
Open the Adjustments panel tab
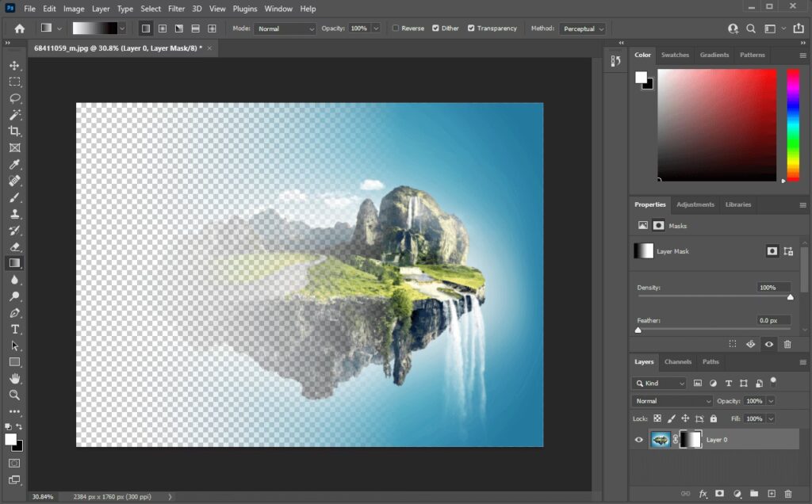[695, 204]
